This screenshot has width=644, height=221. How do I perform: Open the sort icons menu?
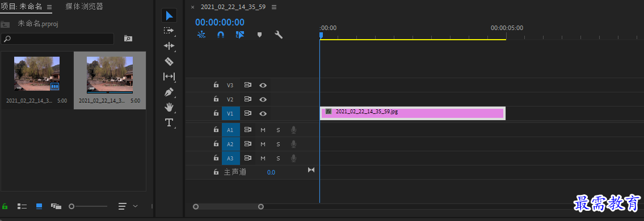[123, 206]
